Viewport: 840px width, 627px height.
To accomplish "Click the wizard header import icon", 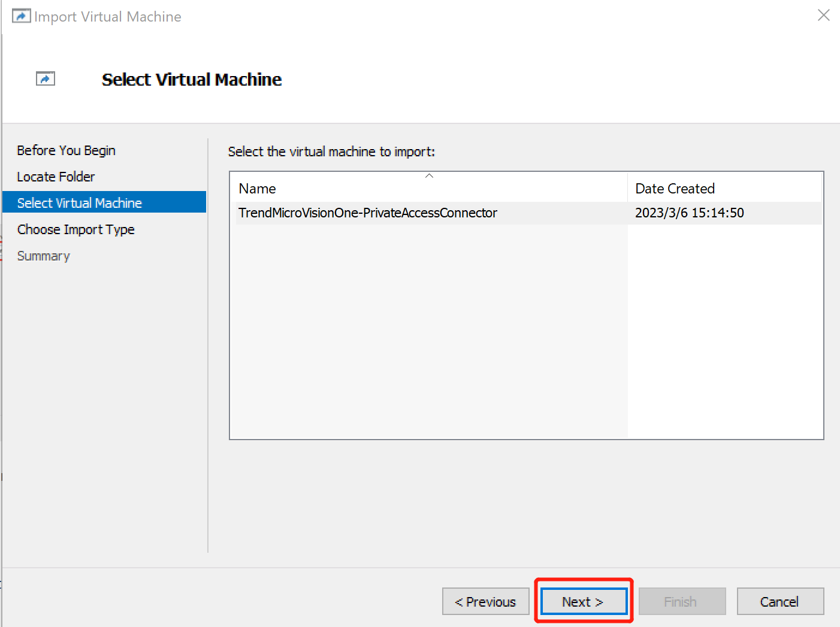I will pyautogui.click(x=46, y=78).
